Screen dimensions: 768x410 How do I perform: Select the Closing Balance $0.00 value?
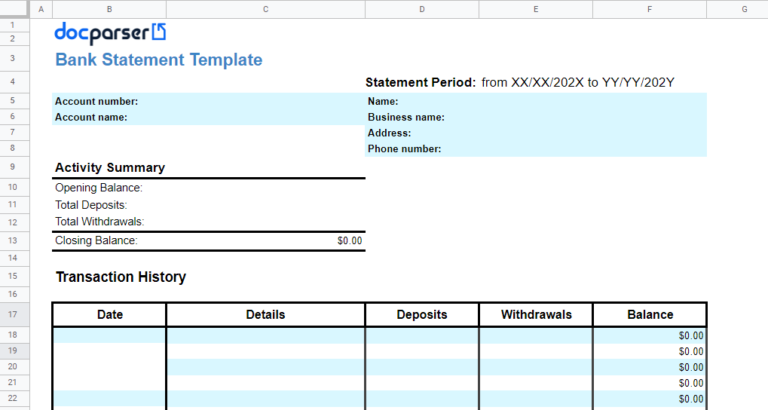(x=349, y=241)
